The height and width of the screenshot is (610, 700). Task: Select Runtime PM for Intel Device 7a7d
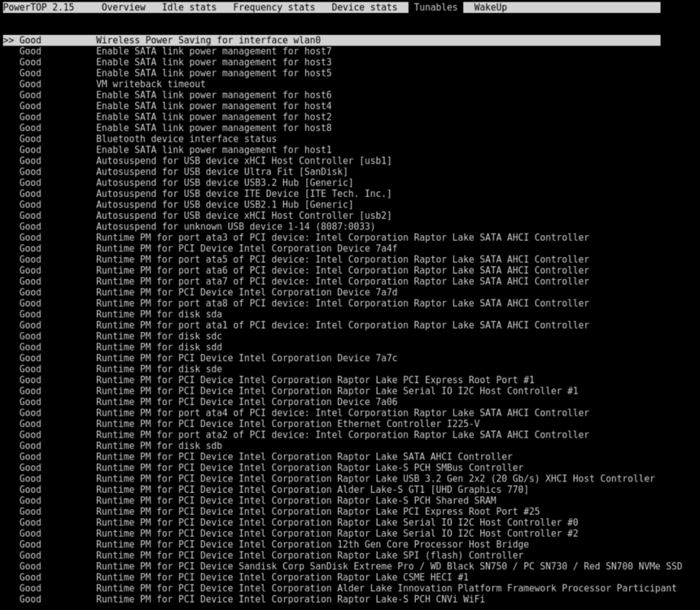(208, 292)
